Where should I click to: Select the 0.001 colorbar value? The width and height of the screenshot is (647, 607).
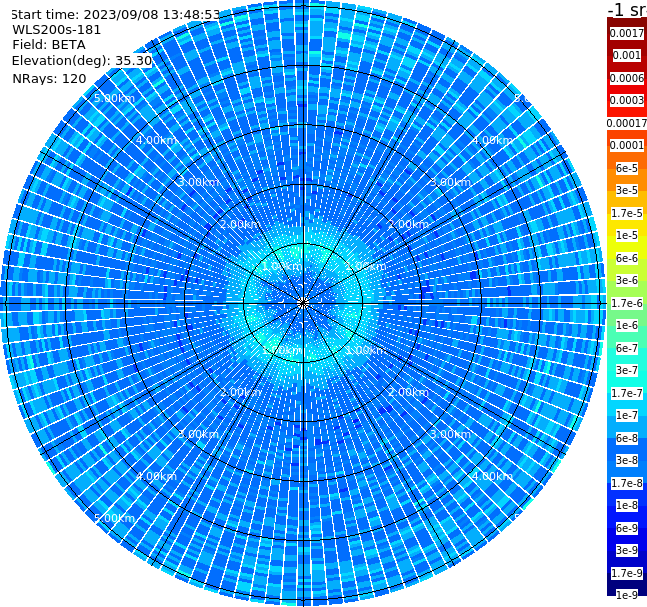coord(627,55)
